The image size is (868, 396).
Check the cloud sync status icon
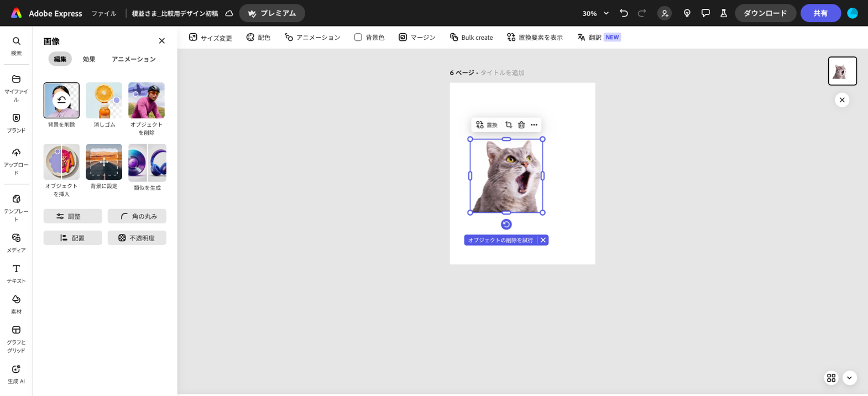[229, 13]
